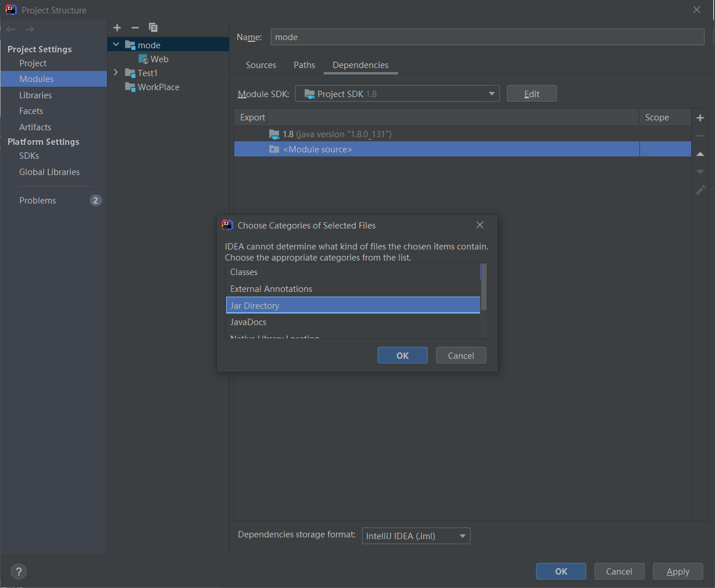Move the dependency up with the arrow

(700, 154)
